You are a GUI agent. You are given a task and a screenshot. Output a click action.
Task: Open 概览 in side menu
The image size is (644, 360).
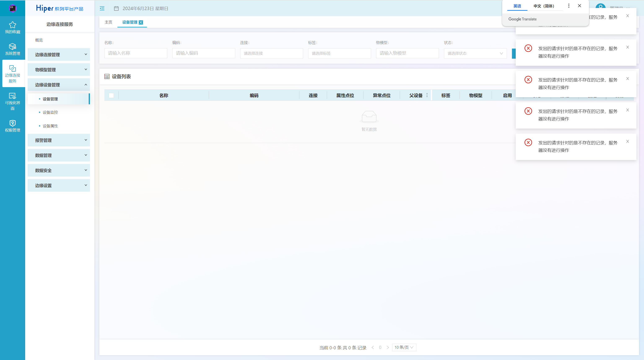pos(39,40)
